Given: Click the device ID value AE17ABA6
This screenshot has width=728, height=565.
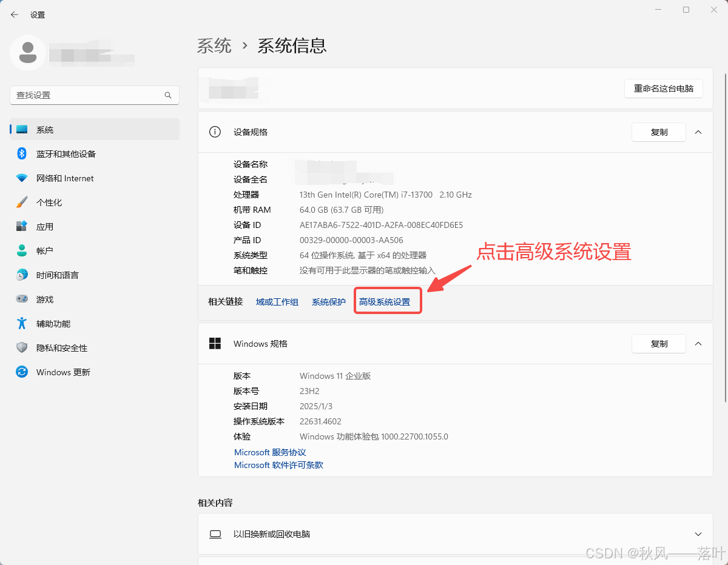Looking at the screenshot, I should coord(381,225).
